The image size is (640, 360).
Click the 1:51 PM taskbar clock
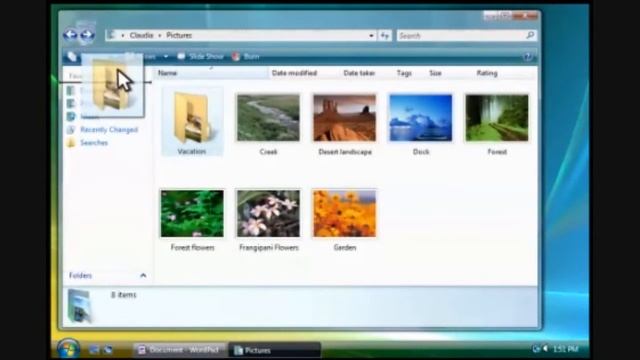(566, 349)
